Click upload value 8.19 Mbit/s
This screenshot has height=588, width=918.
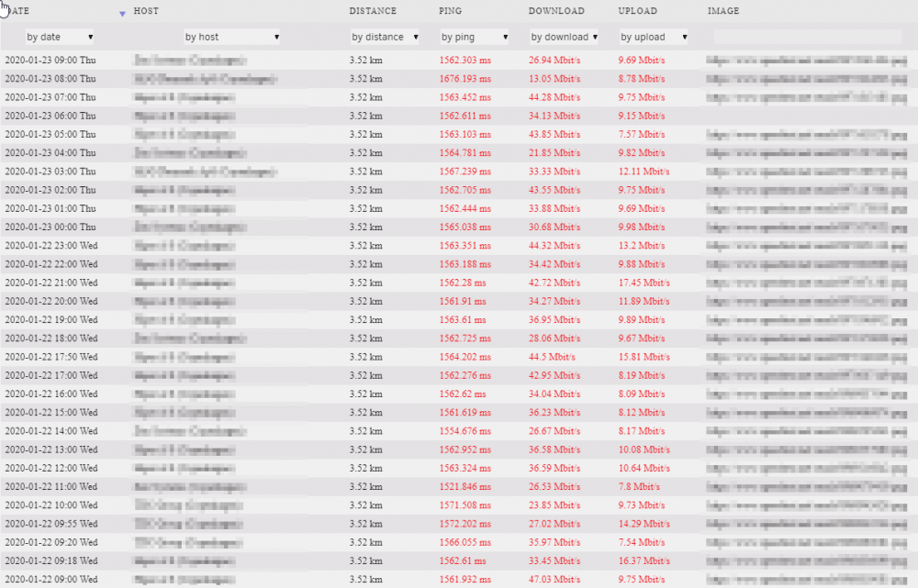(x=642, y=375)
